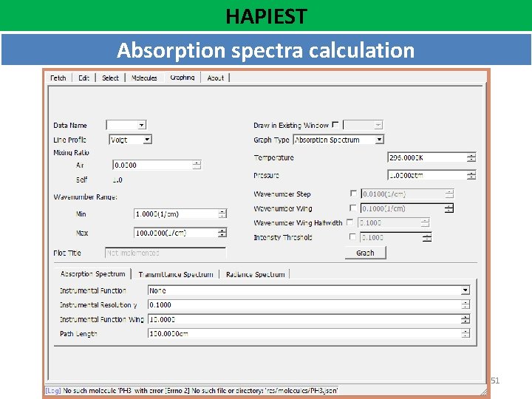Click the window resize grip corner

[x=483, y=392]
